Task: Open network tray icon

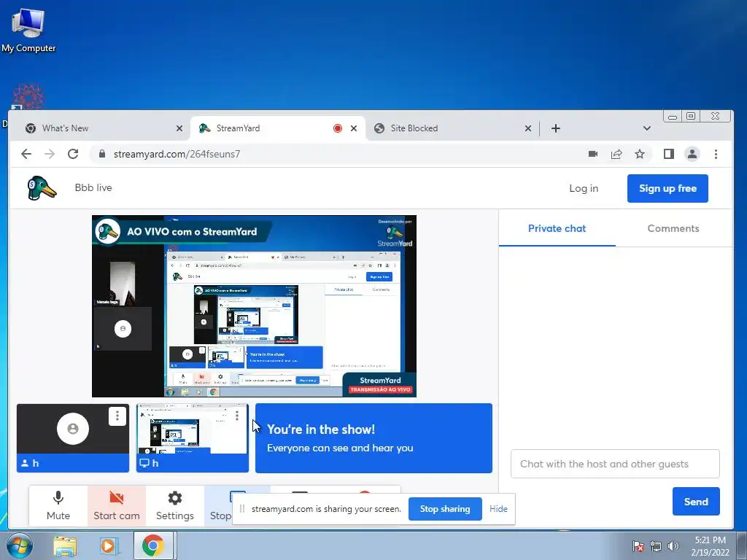Action: 656,546
